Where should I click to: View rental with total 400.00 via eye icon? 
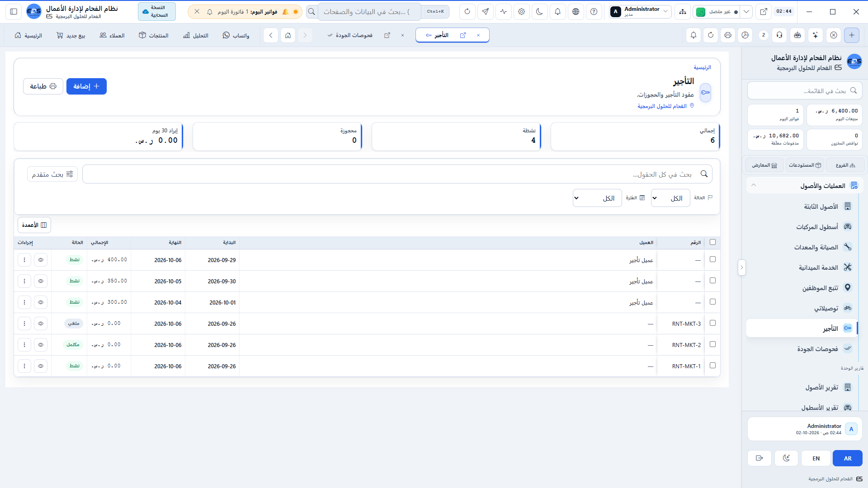(41, 260)
